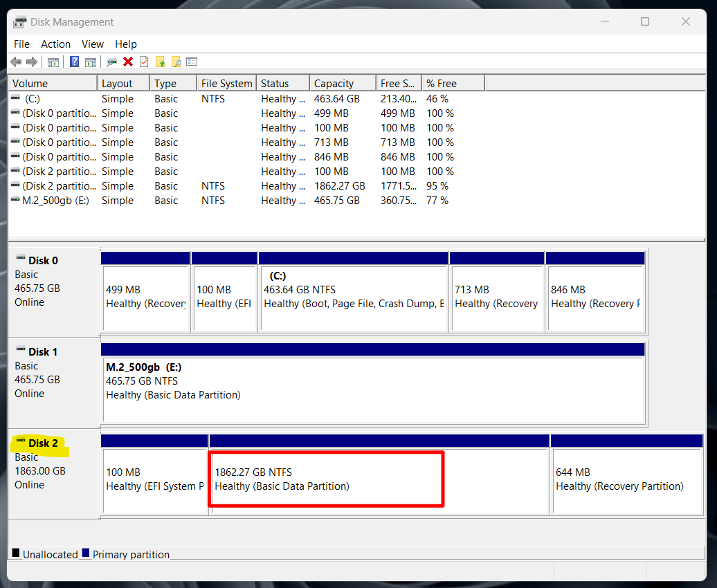Toggle the Show/Hide Console Tree icon
The height and width of the screenshot is (588, 717).
point(53,62)
